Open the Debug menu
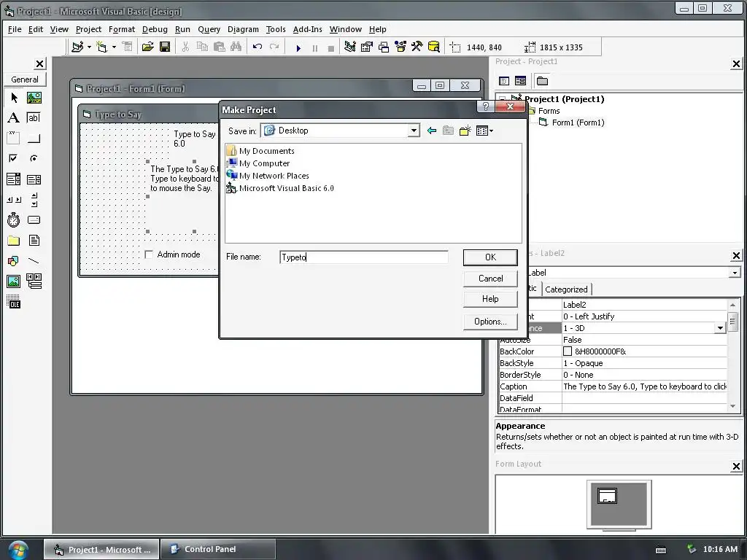The height and width of the screenshot is (560, 747). click(155, 29)
